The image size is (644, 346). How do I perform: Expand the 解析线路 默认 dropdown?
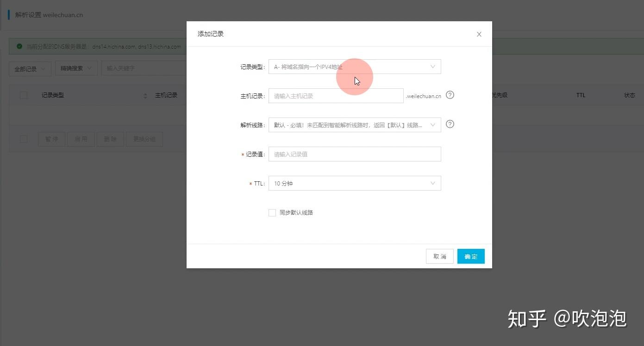[355, 125]
